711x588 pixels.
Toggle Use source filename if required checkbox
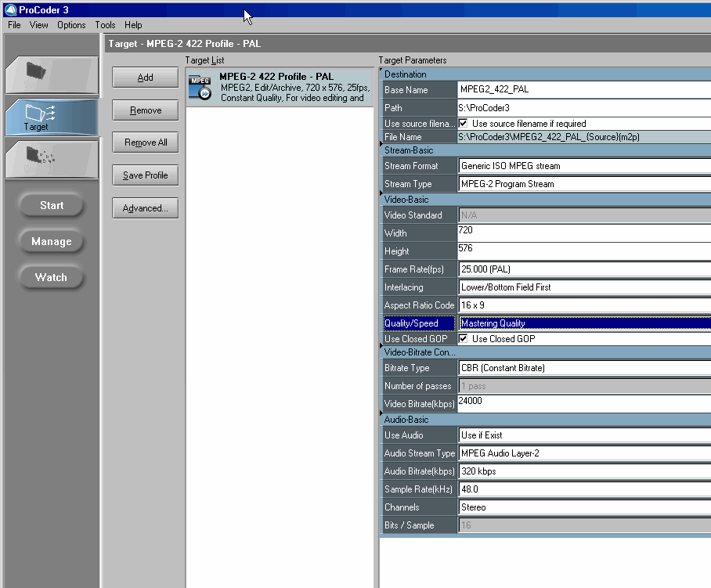tap(463, 123)
